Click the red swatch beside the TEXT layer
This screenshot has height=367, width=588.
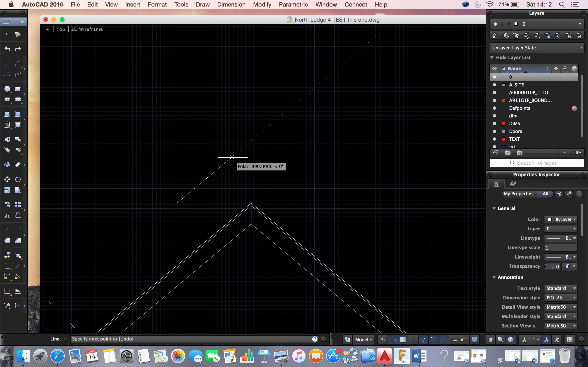pos(503,139)
